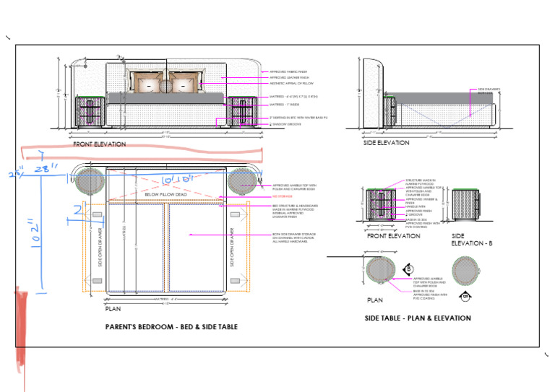Click the handwritten 10'10" dimension

point(177,180)
